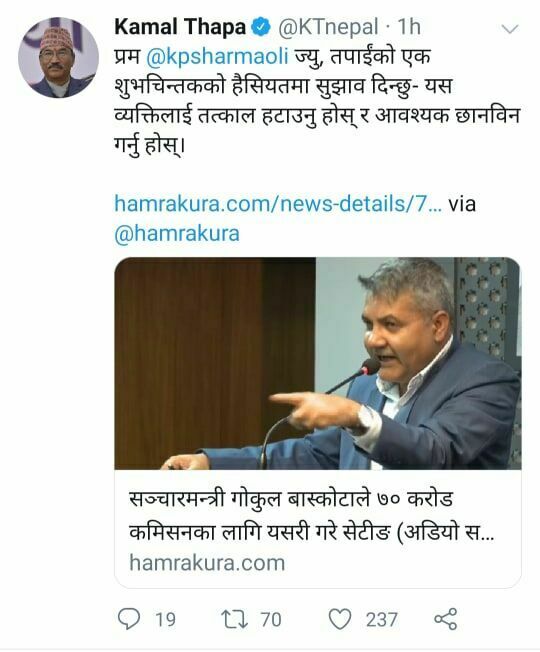Image resolution: width=540 pixels, height=652 pixels.
Task: Share the tweet via the share icon
Action: (446, 619)
